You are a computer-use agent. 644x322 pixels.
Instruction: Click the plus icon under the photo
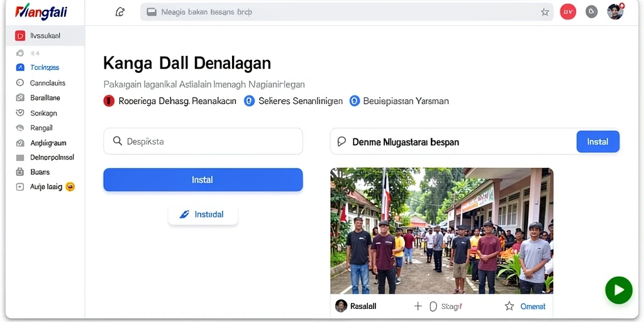coord(418,306)
